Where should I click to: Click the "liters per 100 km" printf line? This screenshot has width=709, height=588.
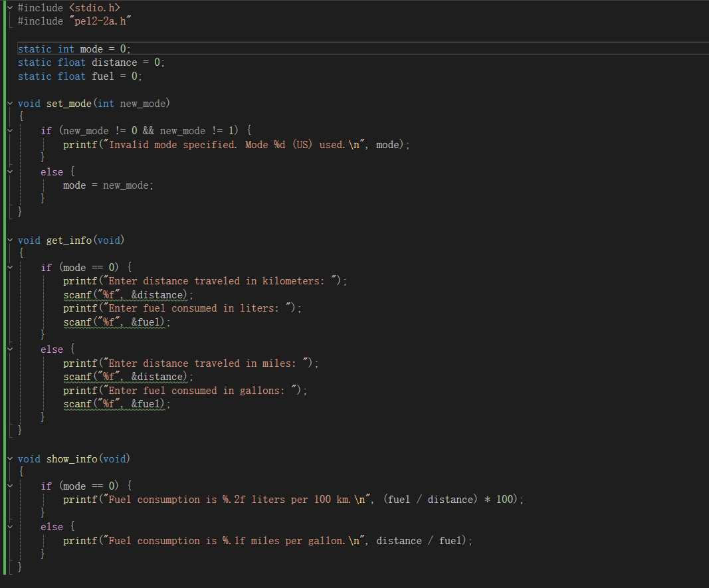point(293,500)
